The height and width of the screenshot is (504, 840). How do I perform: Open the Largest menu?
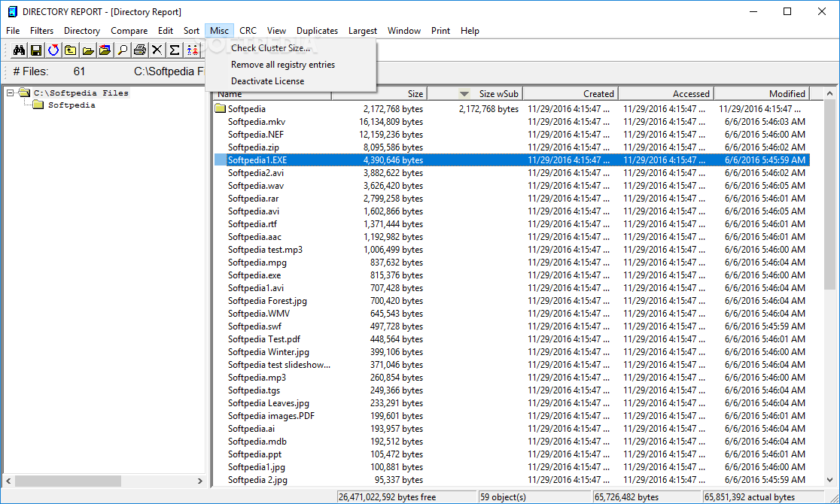tap(363, 31)
